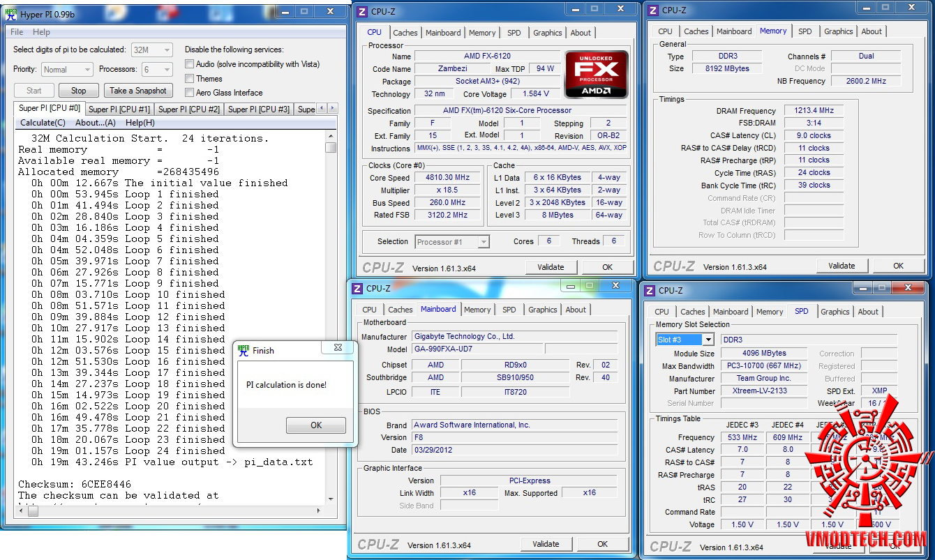Open the Memory tab in the CPU-Z Mainboard window

coord(477,310)
